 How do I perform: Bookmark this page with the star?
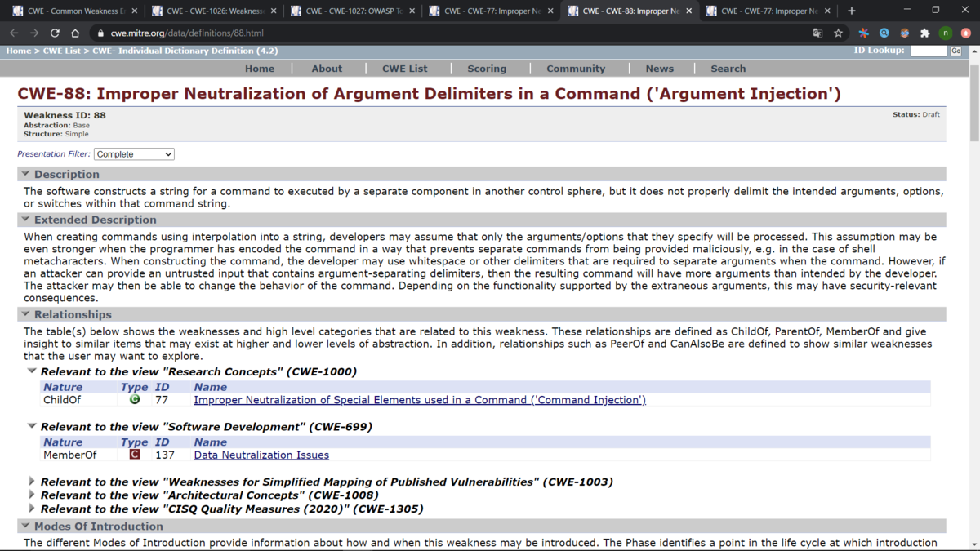[x=838, y=33]
